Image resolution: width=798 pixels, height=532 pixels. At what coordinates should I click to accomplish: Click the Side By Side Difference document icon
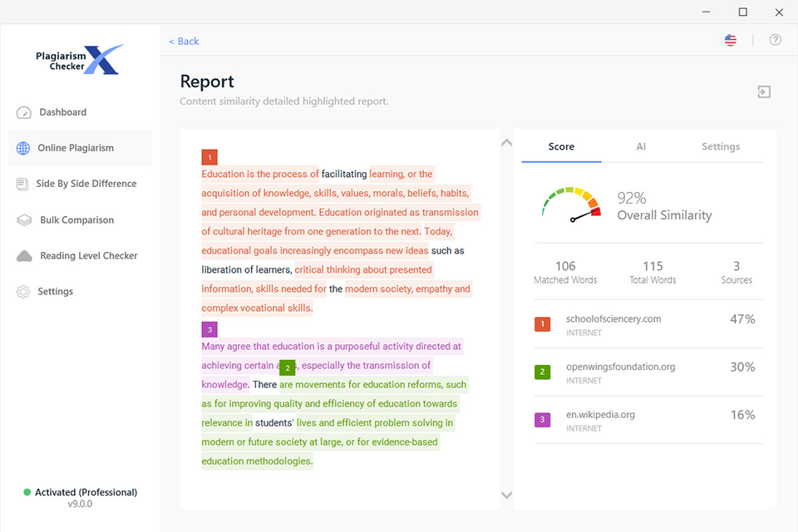[22, 184]
